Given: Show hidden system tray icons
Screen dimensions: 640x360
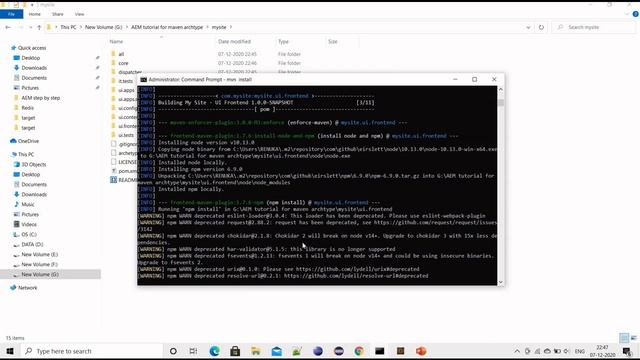Looking at the screenshot, I should 517,351.
